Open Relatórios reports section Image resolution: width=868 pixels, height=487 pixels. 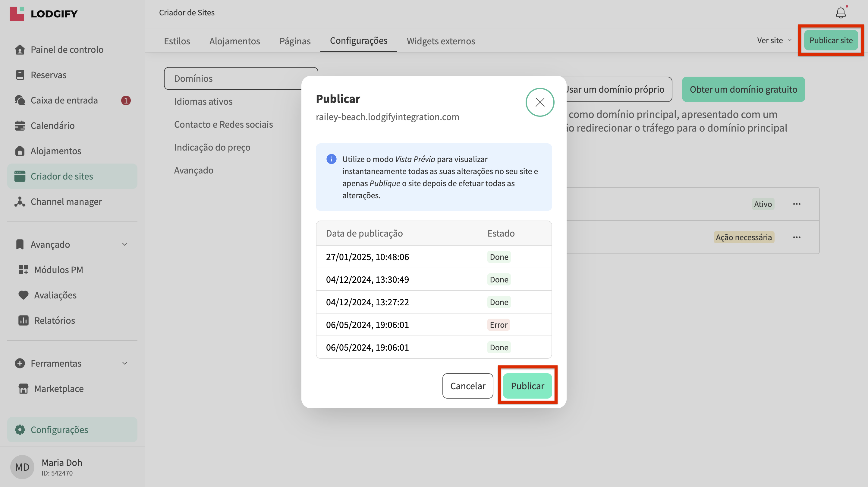coord(55,320)
